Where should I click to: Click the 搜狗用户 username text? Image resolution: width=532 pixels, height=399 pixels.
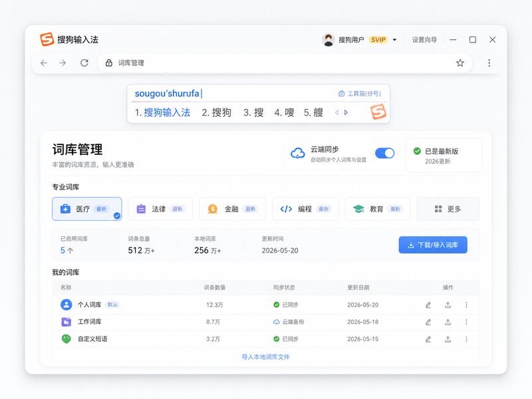pyautogui.click(x=351, y=40)
